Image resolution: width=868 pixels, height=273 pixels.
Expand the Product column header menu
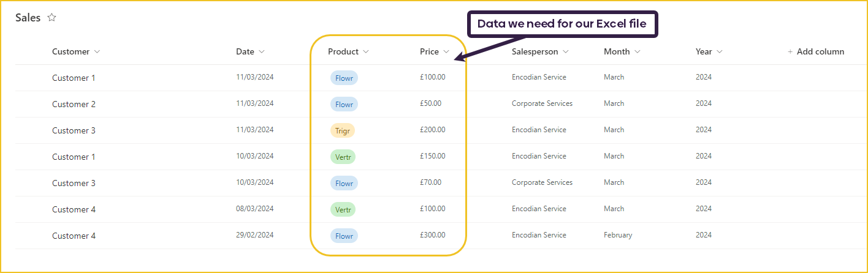[x=366, y=51]
